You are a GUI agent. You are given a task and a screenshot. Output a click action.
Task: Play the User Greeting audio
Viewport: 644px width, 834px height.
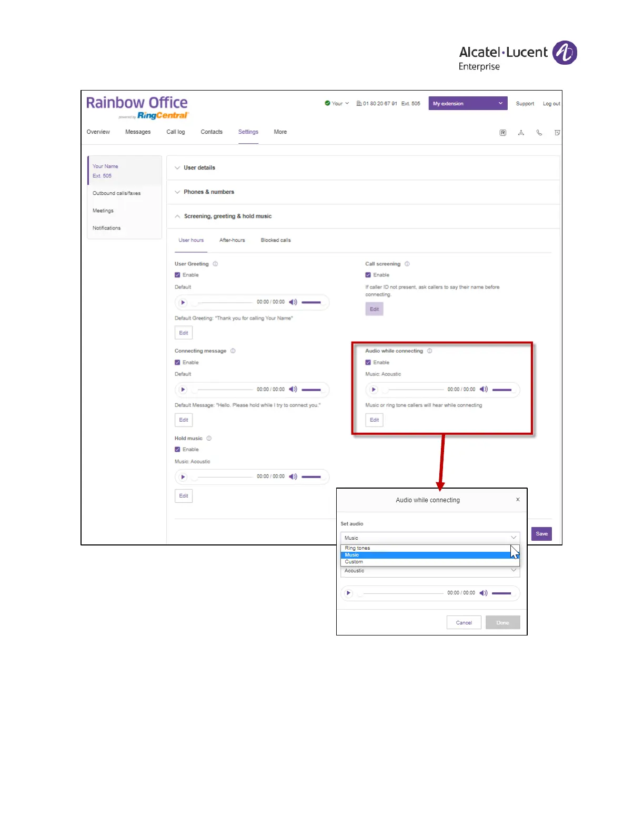click(183, 302)
